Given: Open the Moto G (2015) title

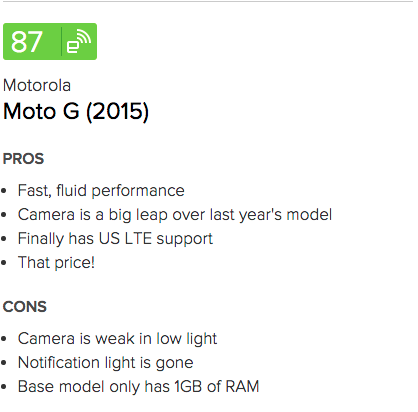Looking at the screenshot, I should pyautogui.click(x=76, y=111).
